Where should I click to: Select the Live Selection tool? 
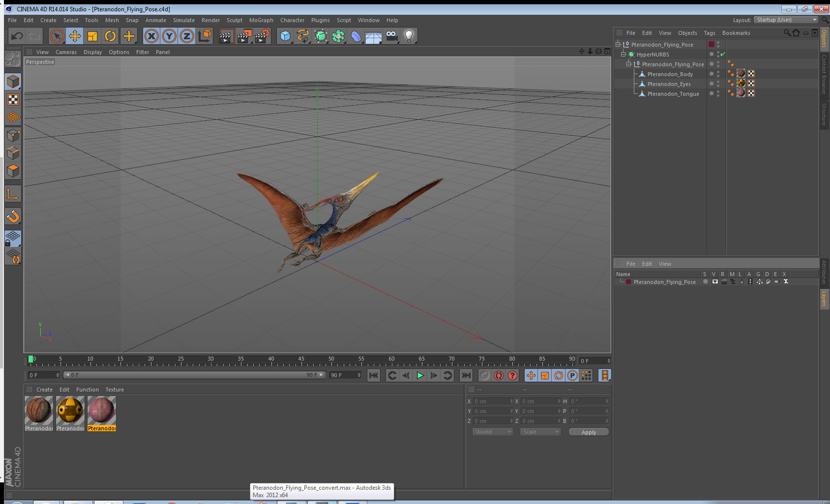pos(57,36)
